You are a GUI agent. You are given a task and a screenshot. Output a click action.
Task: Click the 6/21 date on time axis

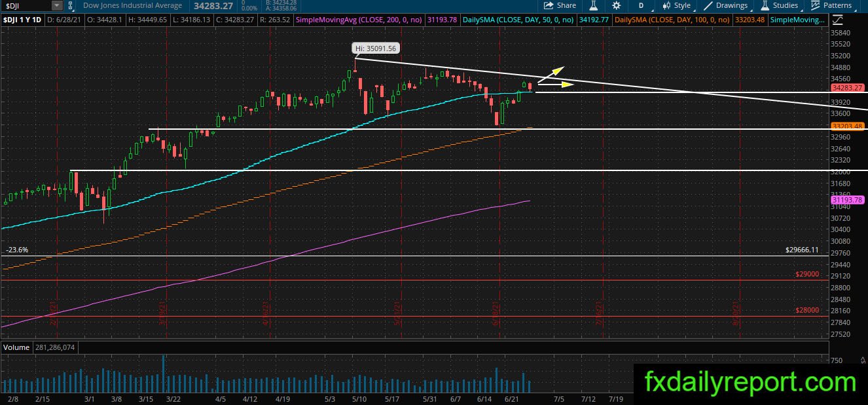[x=511, y=398]
